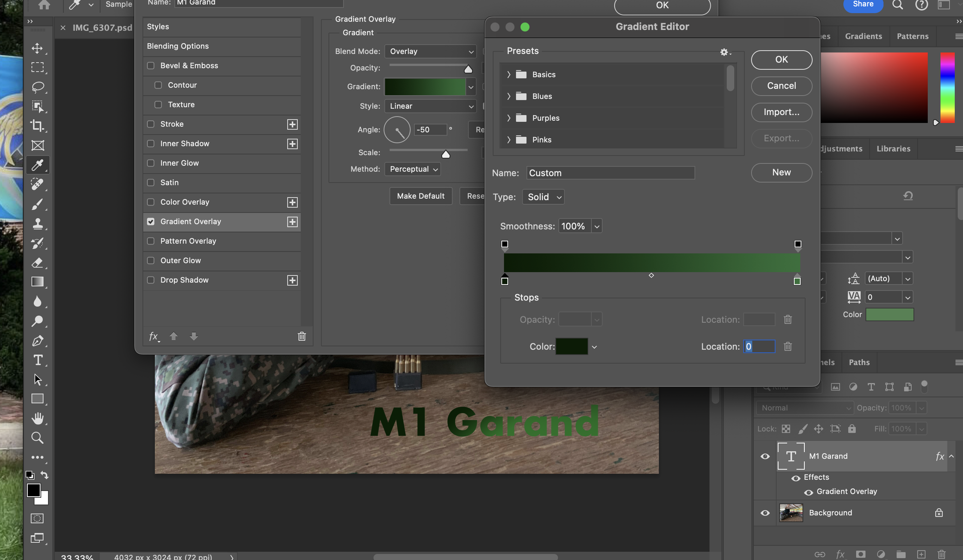Switch to the Gradients panel tab
The width and height of the screenshot is (963, 560).
(863, 36)
